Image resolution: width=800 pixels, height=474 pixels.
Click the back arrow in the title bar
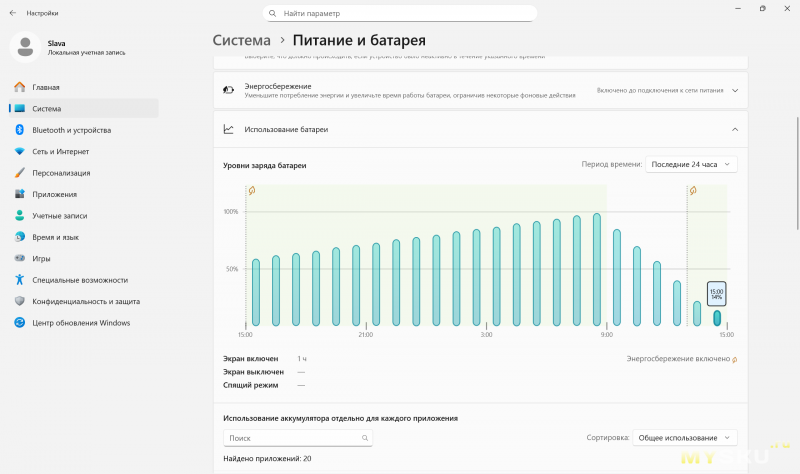(x=12, y=13)
